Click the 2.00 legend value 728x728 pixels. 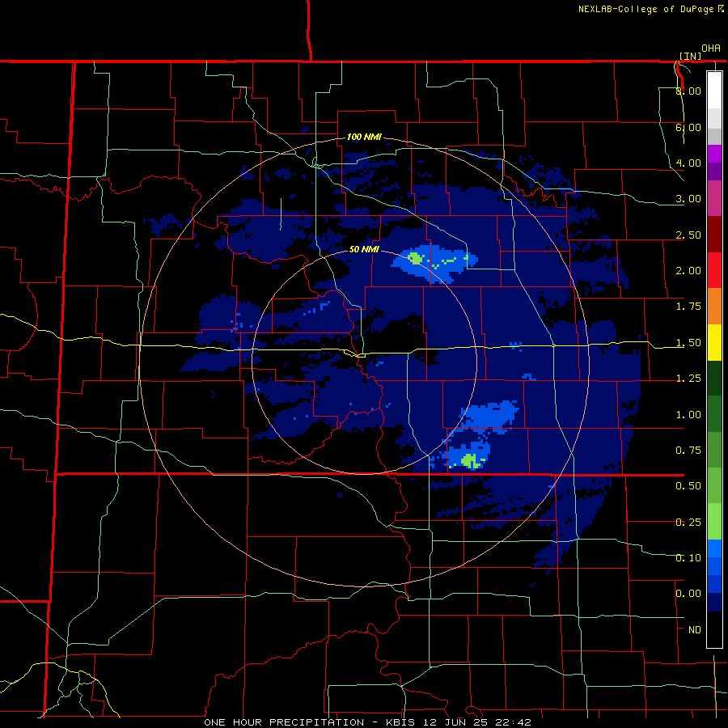(688, 271)
